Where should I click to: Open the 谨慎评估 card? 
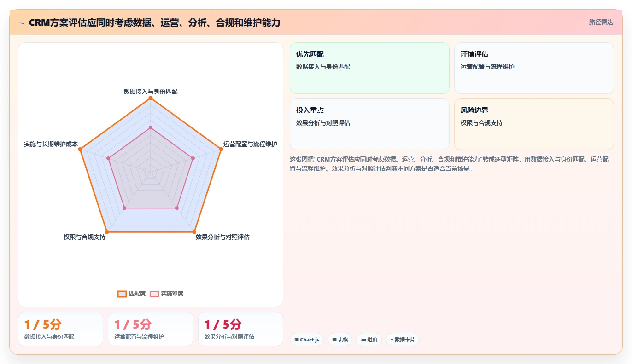[534, 68]
